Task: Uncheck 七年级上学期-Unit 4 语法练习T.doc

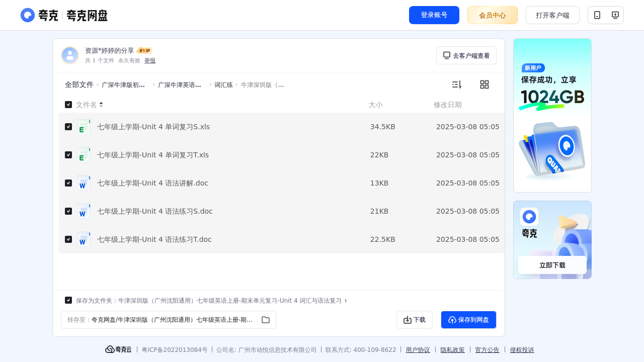Action: point(68,239)
